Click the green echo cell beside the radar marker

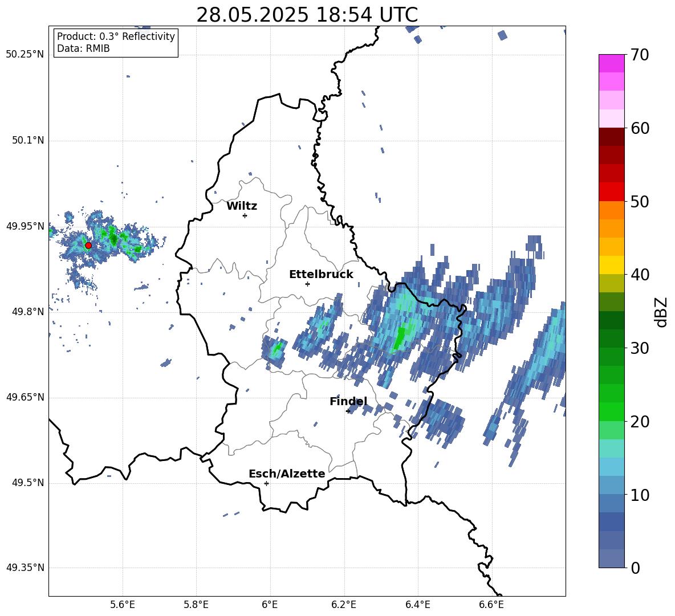tap(113, 238)
